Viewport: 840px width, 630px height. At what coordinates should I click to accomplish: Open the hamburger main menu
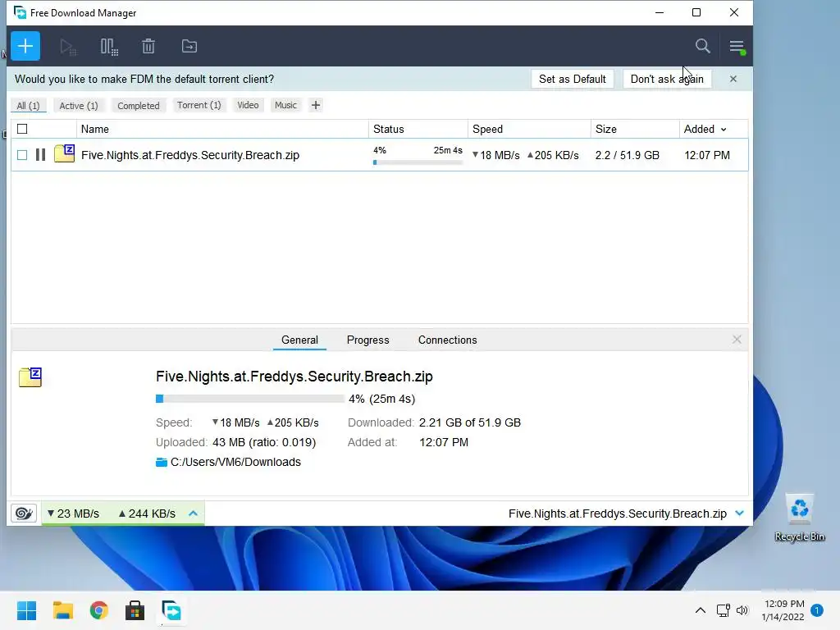pos(737,47)
